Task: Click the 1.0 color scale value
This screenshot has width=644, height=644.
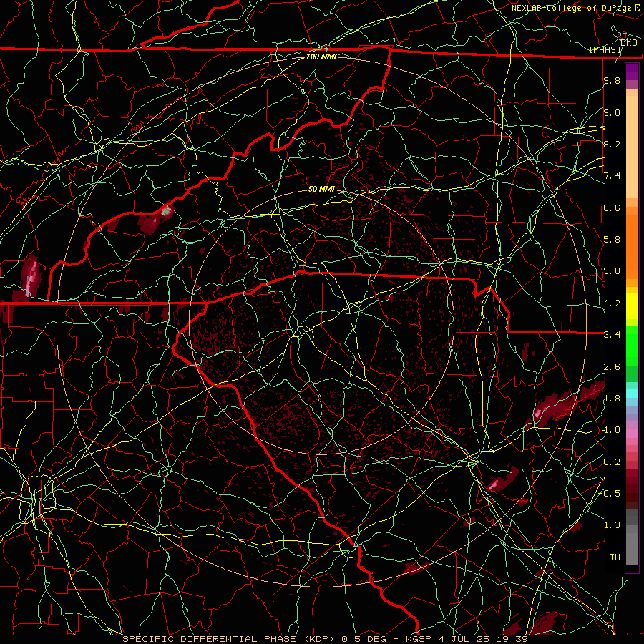Action: coord(612,430)
